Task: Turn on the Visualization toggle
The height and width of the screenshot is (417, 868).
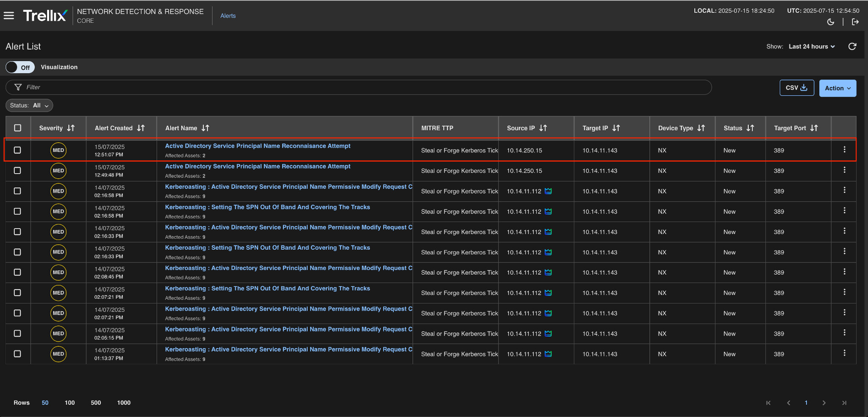Action: click(x=20, y=67)
